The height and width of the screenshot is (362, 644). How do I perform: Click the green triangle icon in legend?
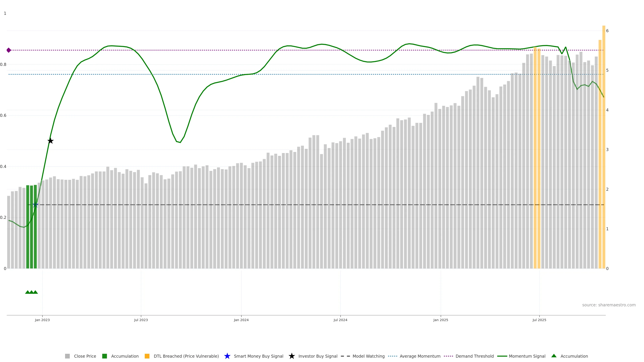point(554,356)
